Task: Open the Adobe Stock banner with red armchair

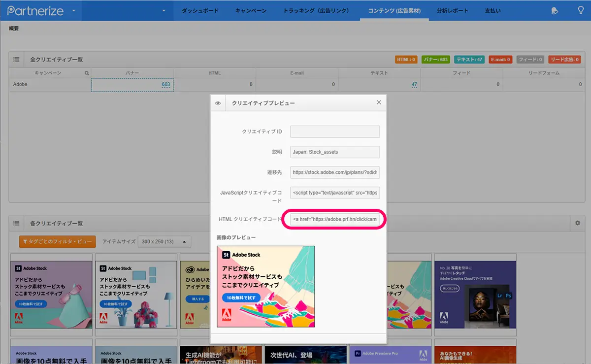Action: pyautogui.click(x=136, y=295)
